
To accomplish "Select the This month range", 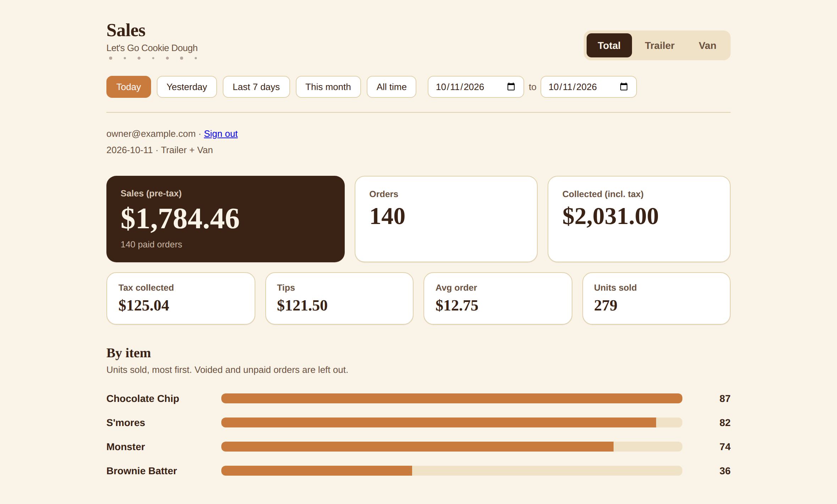I will pyautogui.click(x=328, y=87).
